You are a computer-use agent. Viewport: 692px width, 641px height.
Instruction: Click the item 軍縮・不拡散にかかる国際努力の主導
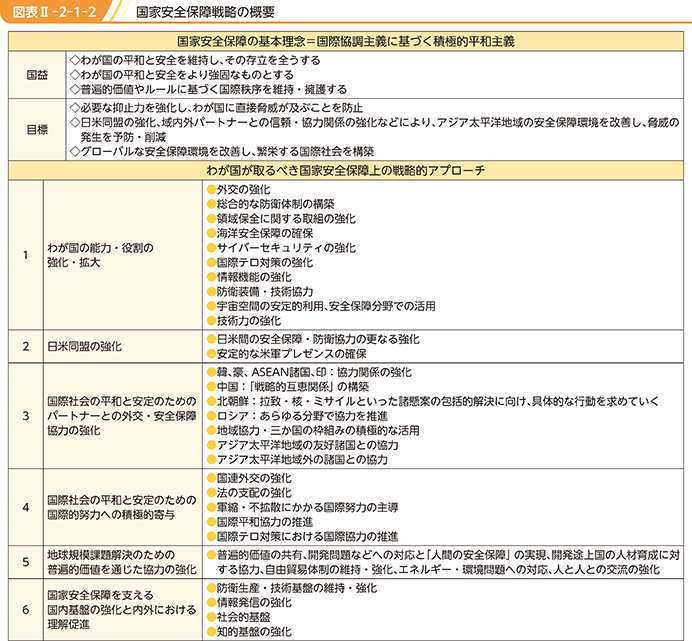pos(302,507)
